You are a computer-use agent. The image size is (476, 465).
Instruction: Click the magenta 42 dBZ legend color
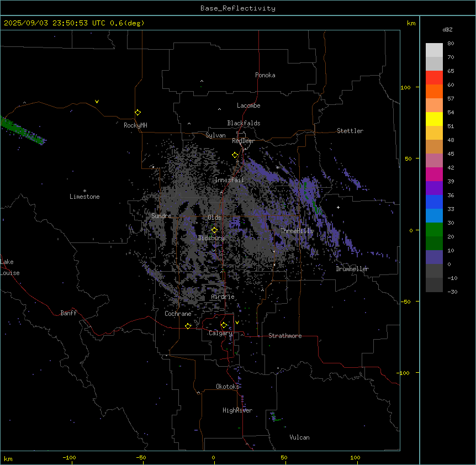pos(434,174)
